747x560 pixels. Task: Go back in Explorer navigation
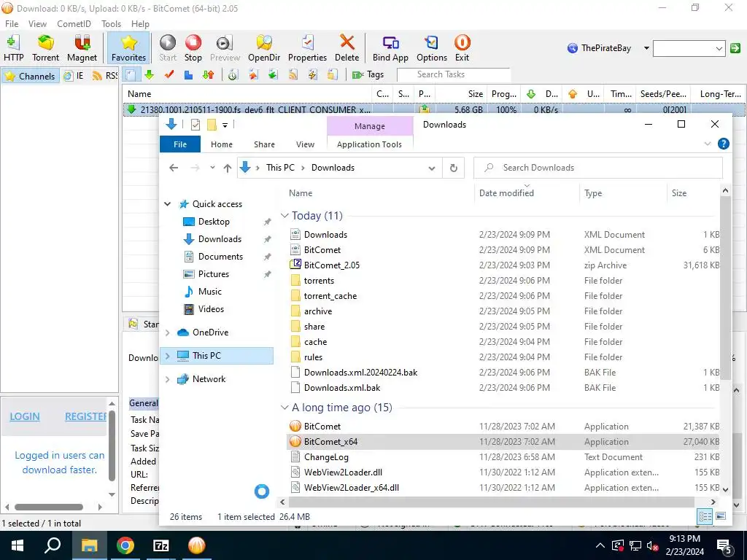point(174,168)
